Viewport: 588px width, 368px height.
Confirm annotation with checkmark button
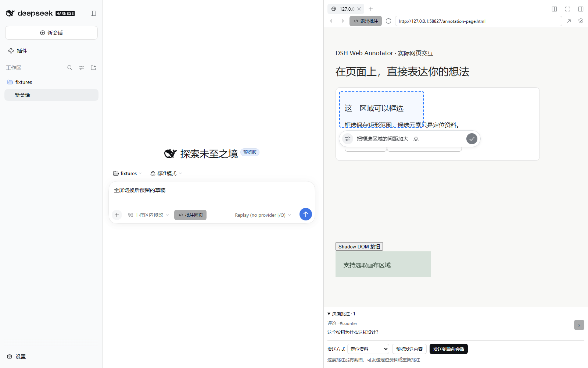[x=472, y=139]
